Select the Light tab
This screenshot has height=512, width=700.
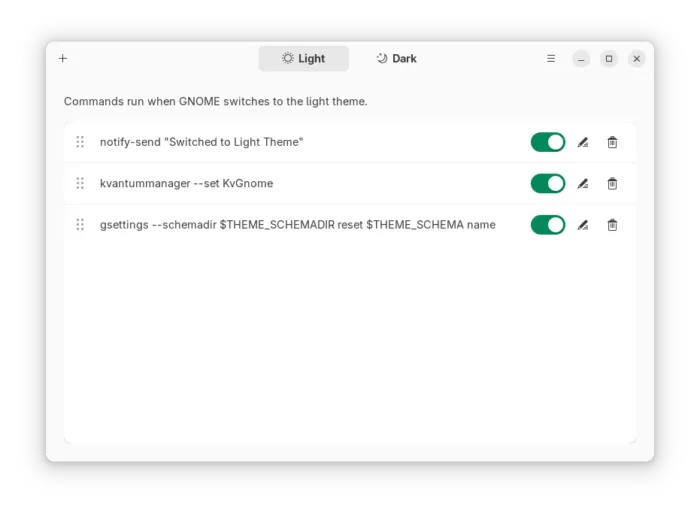[x=303, y=59]
